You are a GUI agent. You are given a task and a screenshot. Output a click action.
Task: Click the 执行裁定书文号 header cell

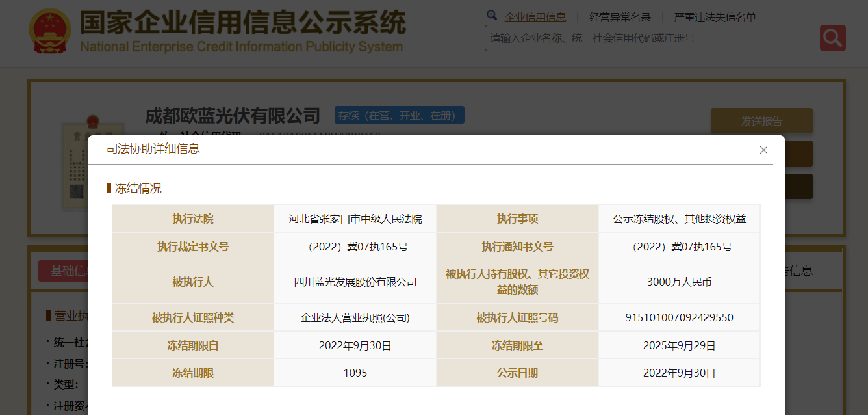pos(193,247)
